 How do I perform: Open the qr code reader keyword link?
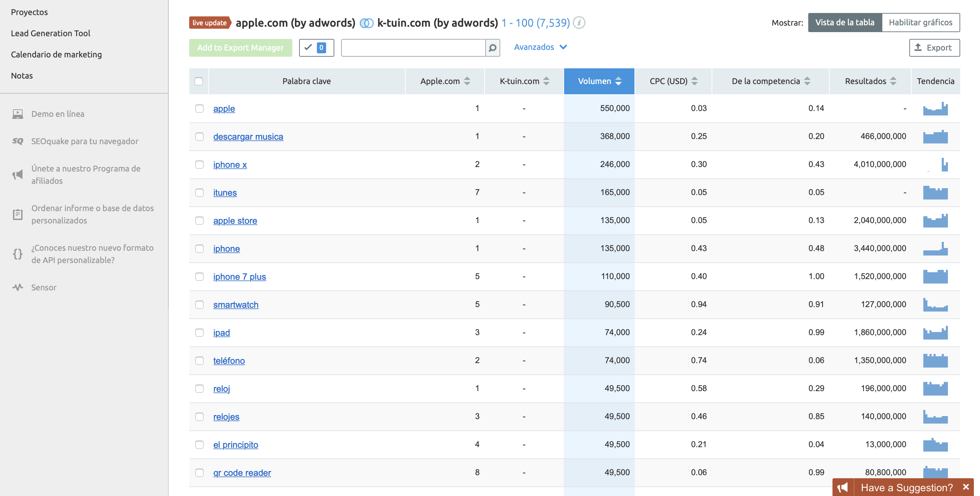(x=242, y=473)
